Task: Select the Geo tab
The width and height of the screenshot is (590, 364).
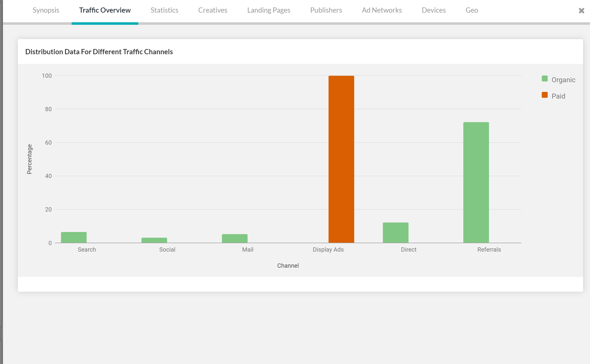Action: pos(472,10)
